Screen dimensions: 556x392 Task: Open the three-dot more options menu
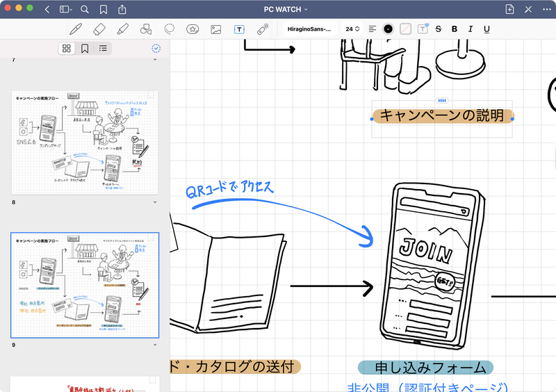point(547,9)
